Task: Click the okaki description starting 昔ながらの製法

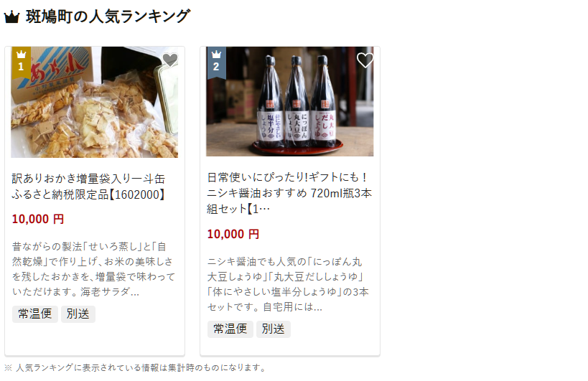Action: (94, 269)
